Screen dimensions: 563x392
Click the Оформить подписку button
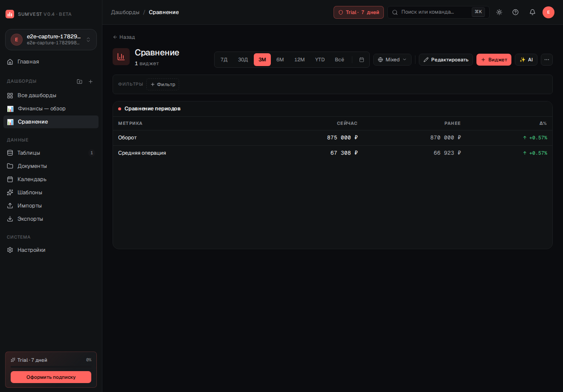coord(51,377)
